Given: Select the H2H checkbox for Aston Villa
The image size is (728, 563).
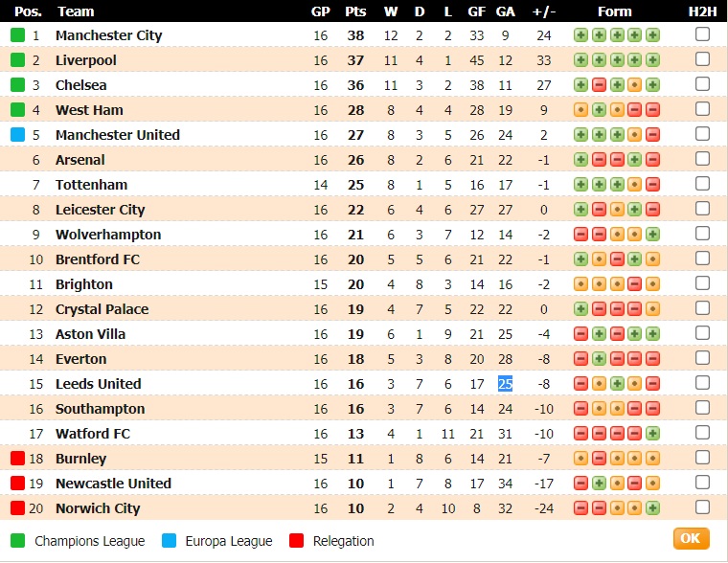Looking at the screenshot, I should (702, 333).
